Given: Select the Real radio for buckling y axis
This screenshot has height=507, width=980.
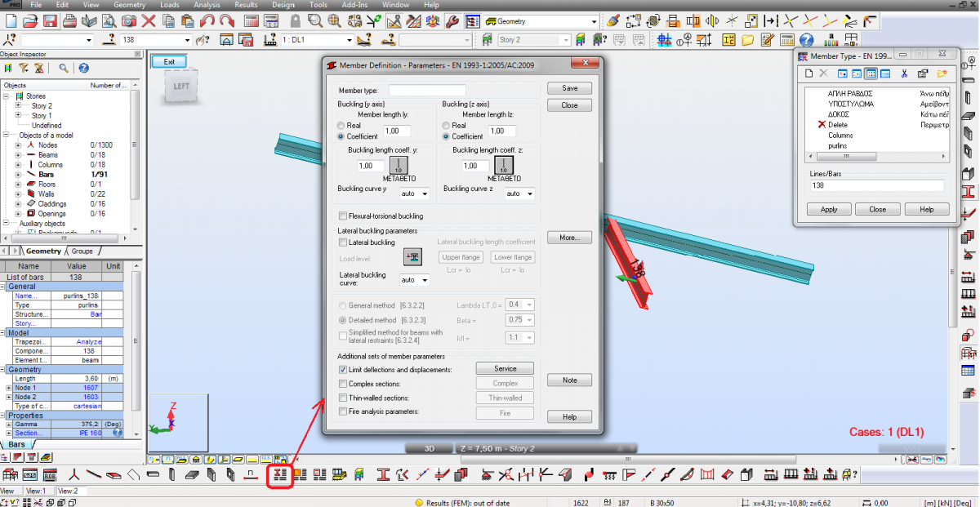Looking at the screenshot, I should [341, 126].
